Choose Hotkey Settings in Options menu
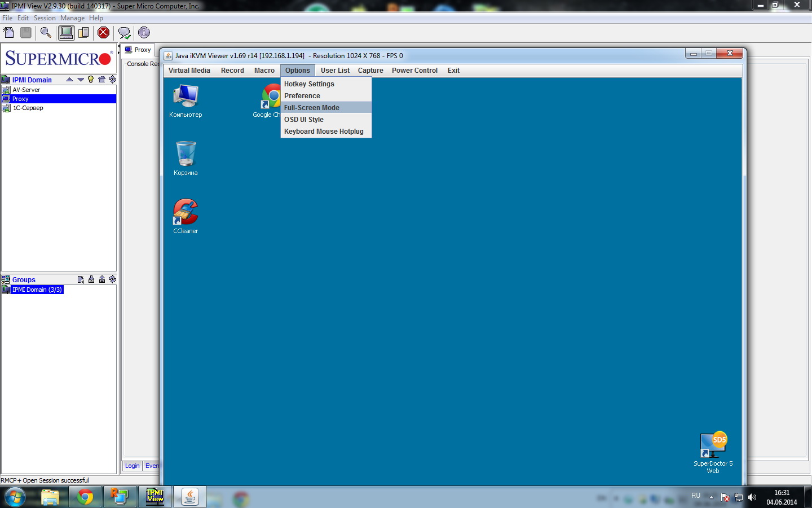This screenshot has width=812, height=508. [x=309, y=84]
